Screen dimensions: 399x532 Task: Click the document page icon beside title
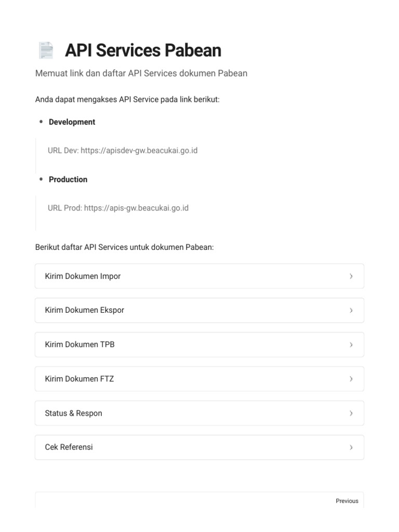pyautogui.click(x=46, y=50)
